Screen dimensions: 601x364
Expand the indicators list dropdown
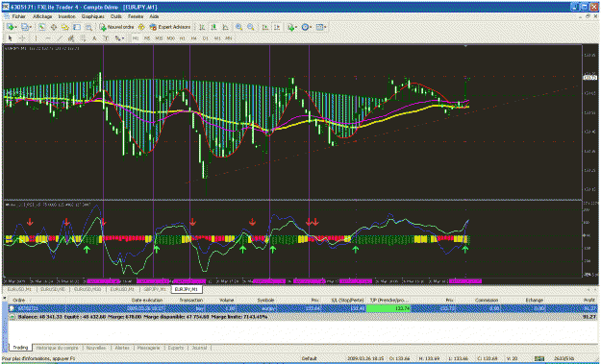coord(293,27)
